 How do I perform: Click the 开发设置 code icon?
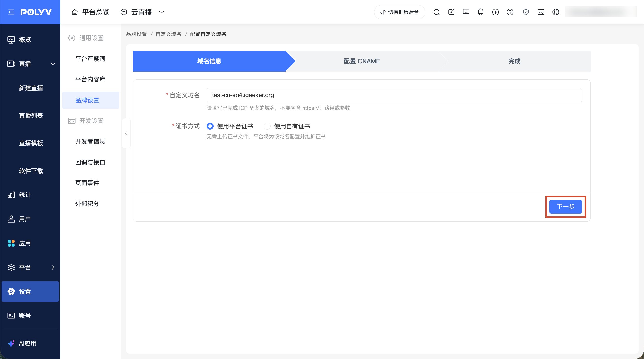coord(72,121)
